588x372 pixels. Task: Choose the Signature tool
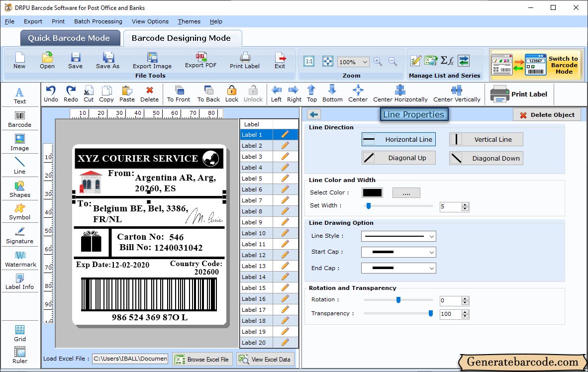point(19,236)
